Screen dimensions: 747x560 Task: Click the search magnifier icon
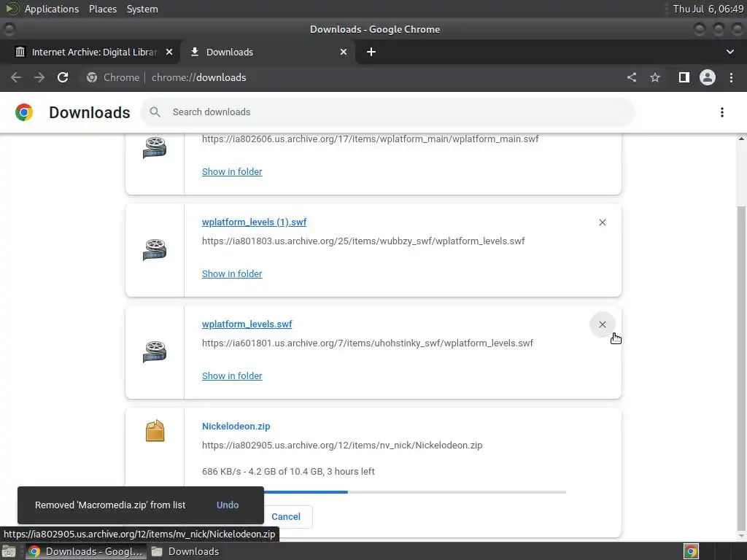coord(155,112)
